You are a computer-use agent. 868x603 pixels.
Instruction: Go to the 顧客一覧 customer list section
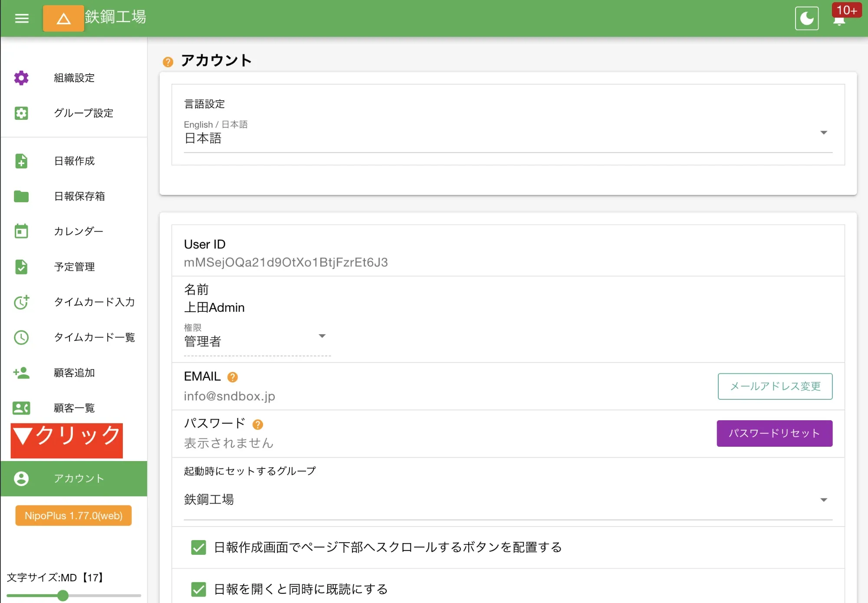[21, 408]
